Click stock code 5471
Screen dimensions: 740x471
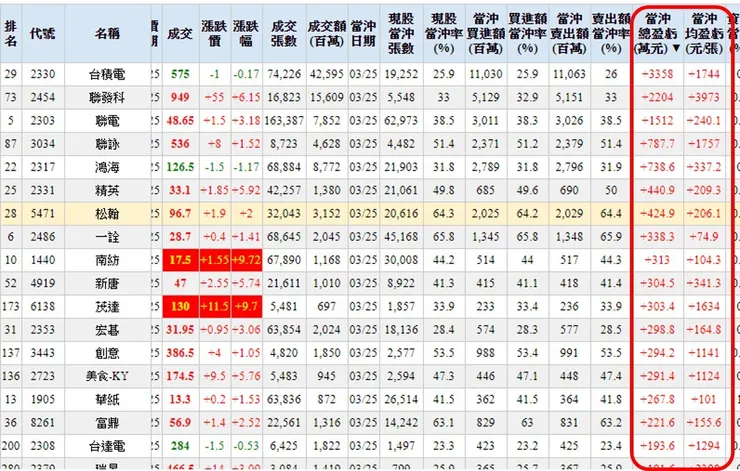click(x=42, y=213)
